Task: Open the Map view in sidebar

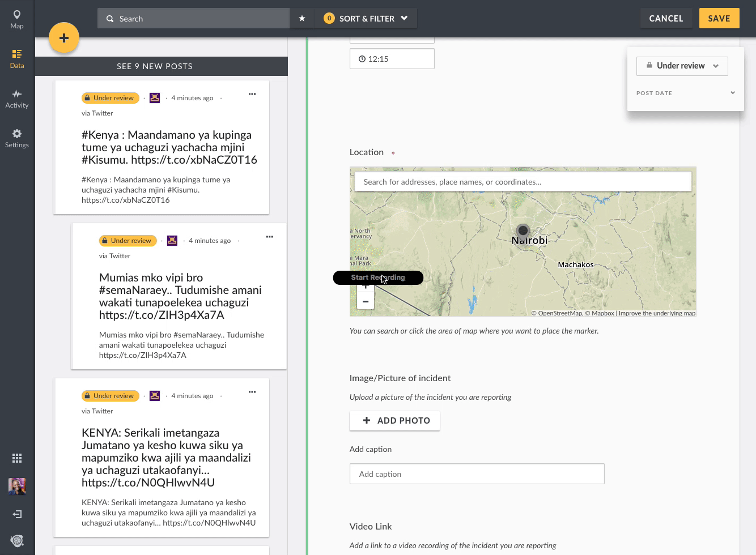Action: pos(17,19)
